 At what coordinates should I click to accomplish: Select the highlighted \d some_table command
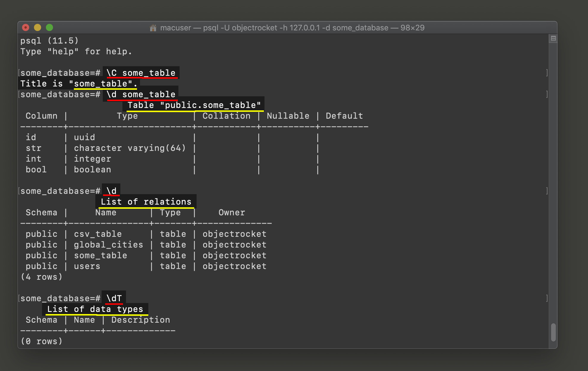pos(141,94)
